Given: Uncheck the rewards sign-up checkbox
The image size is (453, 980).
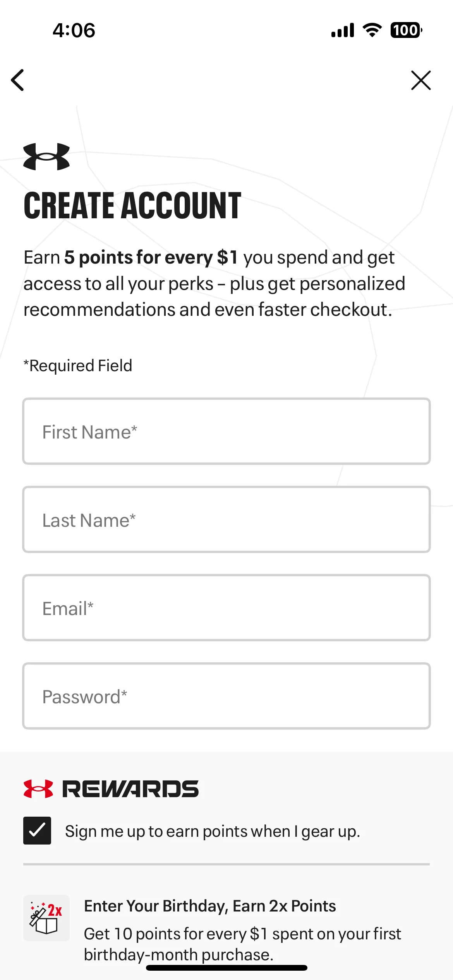Looking at the screenshot, I should coord(37,831).
